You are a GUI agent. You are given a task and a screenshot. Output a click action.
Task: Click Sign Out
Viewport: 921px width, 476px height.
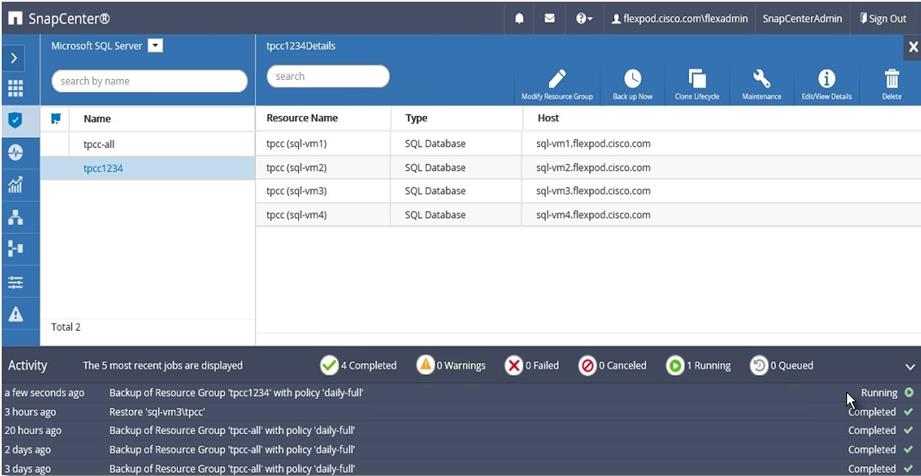click(x=883, y=18)
